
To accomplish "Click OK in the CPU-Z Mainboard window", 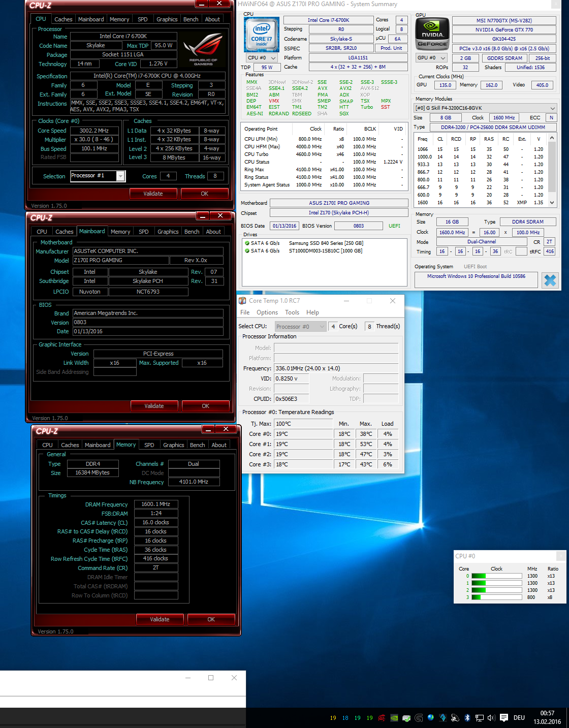I will click(x=206, y=406).
